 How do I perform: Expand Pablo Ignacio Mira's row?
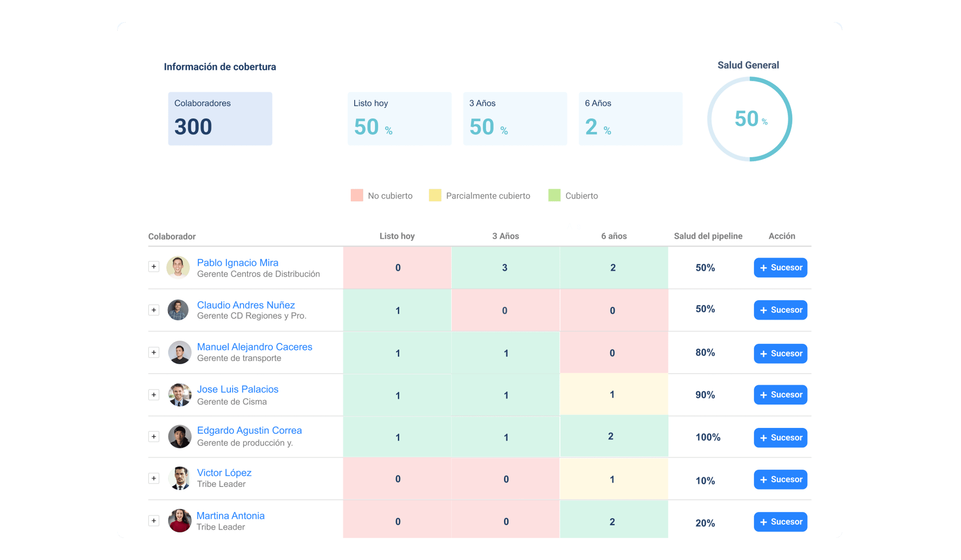pyautogui.click(x=154, y=267)
